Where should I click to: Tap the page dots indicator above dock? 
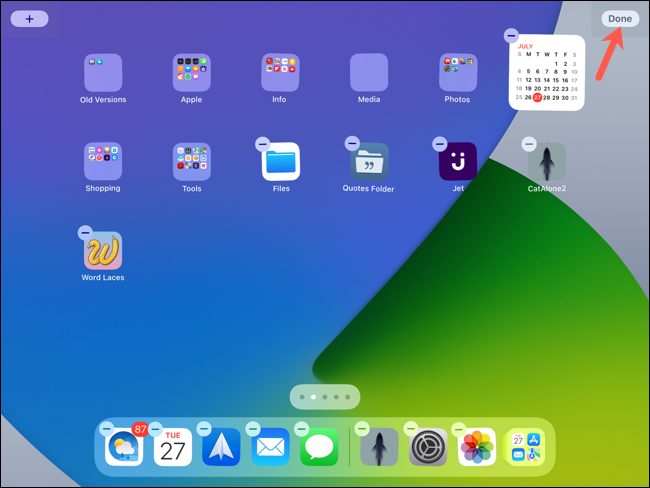[x=324, y=397]
